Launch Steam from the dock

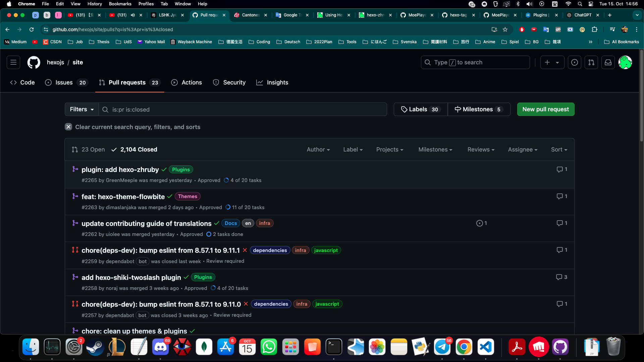95,347
